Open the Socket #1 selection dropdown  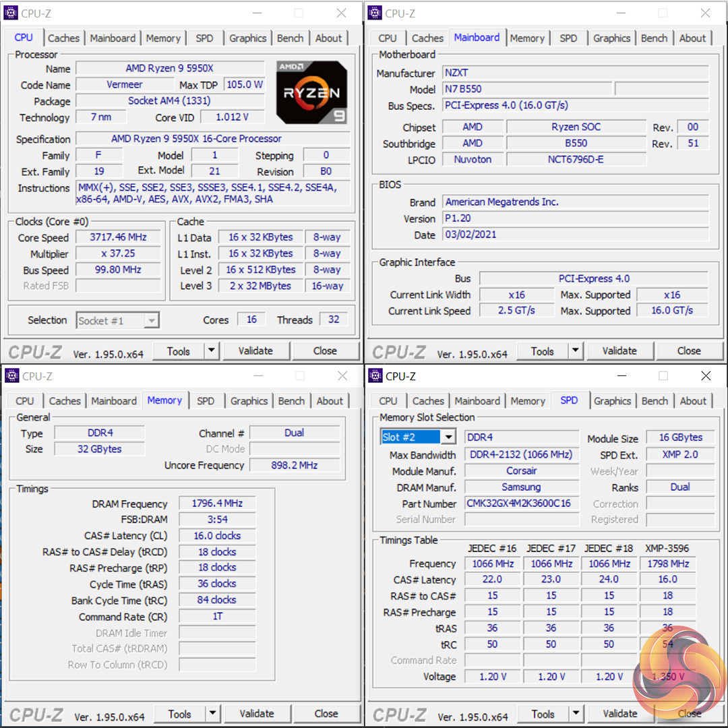coord(151,320)
